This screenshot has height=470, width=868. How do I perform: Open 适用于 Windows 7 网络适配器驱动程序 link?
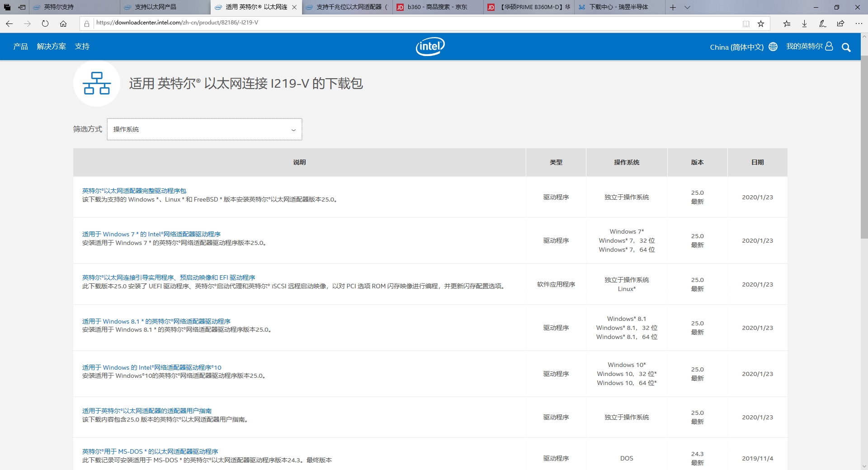[x=151, y=234]
